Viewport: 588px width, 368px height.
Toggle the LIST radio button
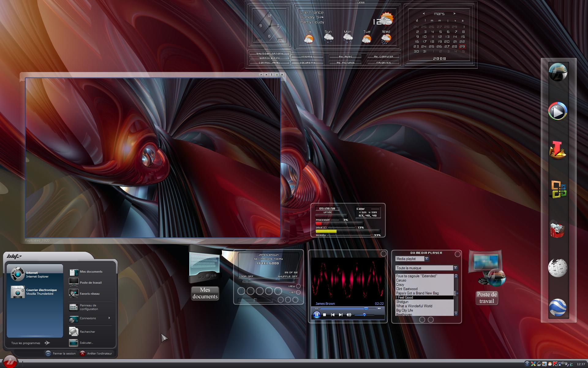pyautogui.click(x=298, y=292)
